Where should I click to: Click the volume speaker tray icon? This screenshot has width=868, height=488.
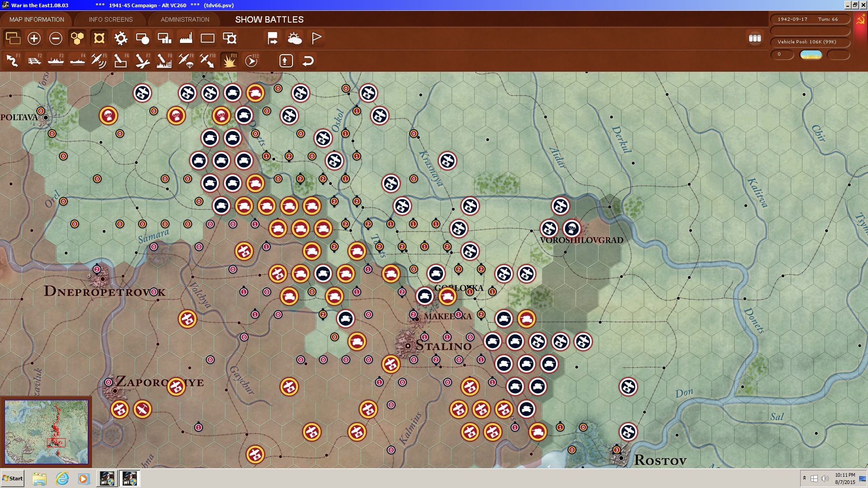[x=825, y=479]
